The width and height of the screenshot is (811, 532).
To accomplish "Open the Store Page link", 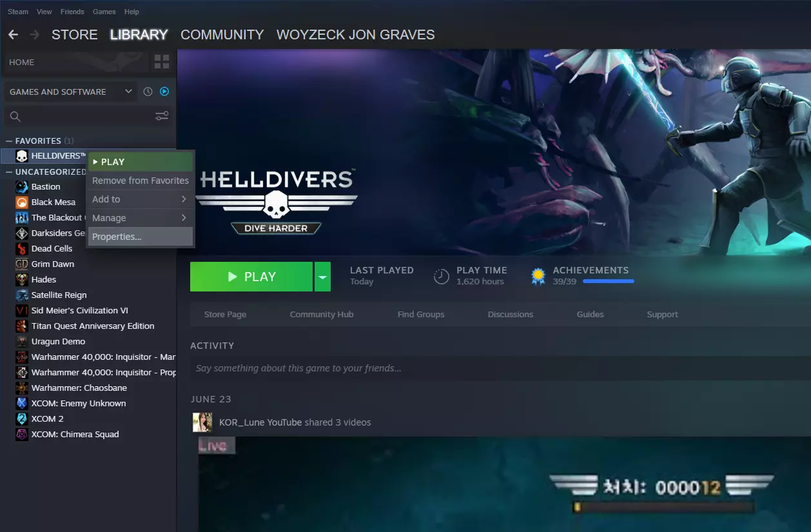I will (x=225, y=315).
